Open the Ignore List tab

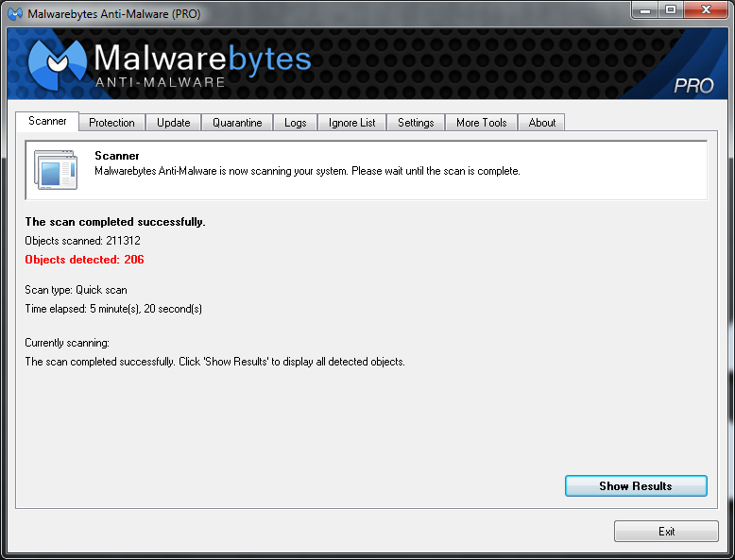[x=352, y=123]
